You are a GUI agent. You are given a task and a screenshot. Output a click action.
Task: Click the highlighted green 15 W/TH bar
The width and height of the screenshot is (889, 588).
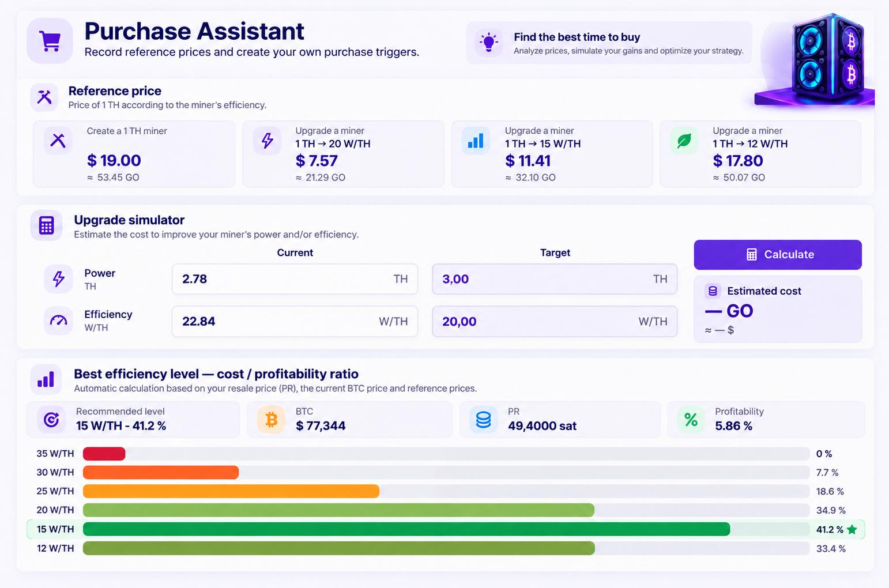point(406,529)
